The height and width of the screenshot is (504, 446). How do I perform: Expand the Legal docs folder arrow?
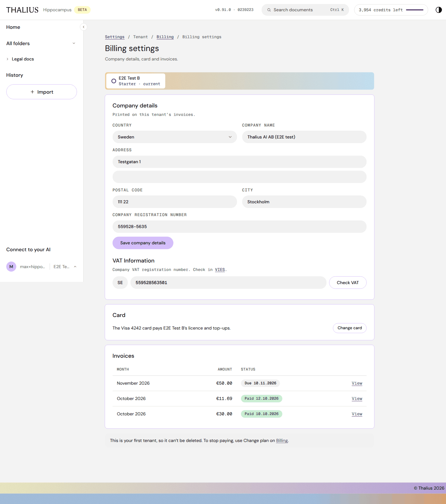8,59
